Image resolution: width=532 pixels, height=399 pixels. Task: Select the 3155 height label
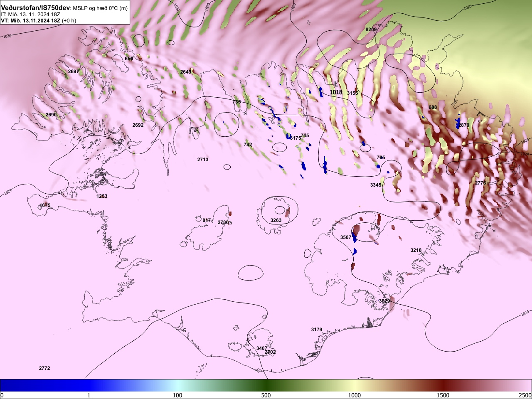pos(352,93)
